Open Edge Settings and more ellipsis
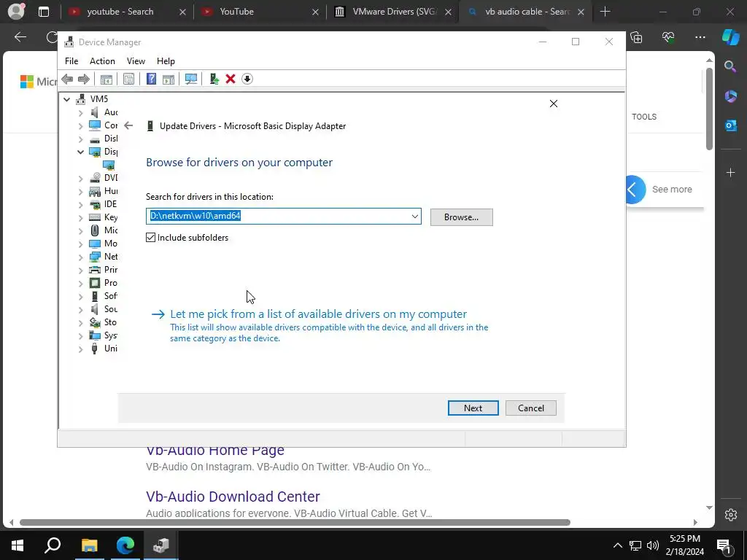Viewport: 747px width, 560px height. click(700, 37)
